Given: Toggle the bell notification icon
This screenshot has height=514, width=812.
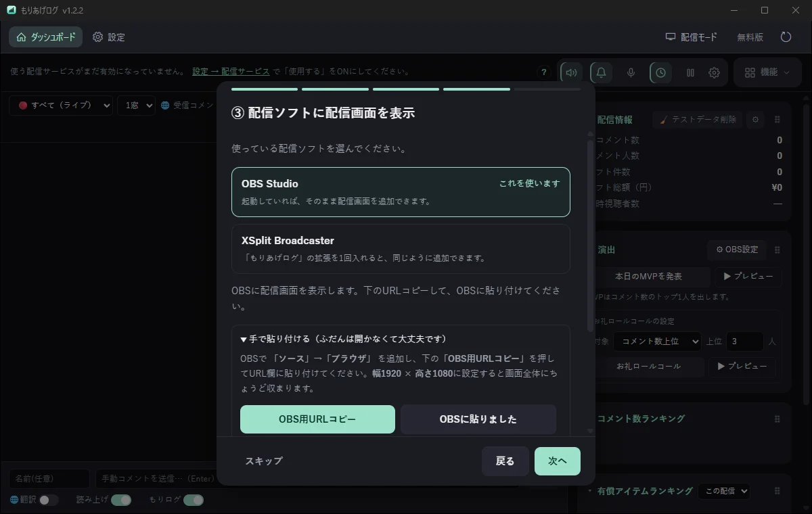Looking at the screenshot, I should tap(601, 72).
